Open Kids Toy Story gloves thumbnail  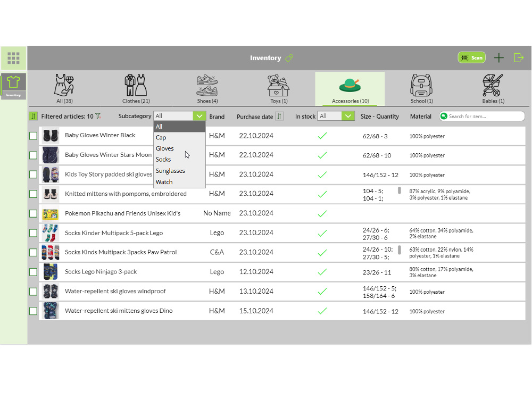click(x=51, y=174)
